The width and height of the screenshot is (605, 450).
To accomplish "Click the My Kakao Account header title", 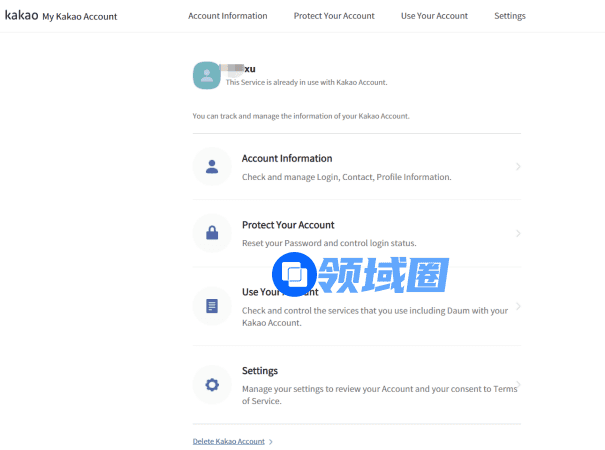I will pyautogui.click(x=79, y=17).
